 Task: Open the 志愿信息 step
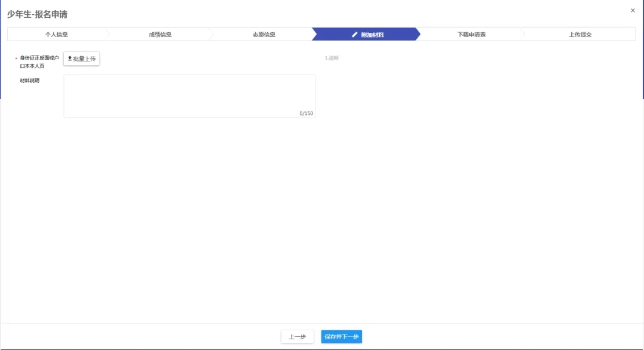coord(264,35)
